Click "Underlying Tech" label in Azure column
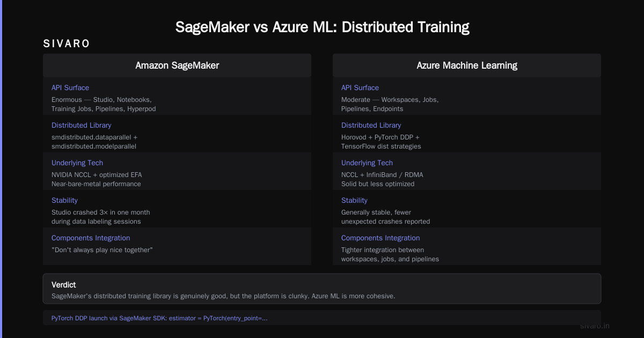 367,163
